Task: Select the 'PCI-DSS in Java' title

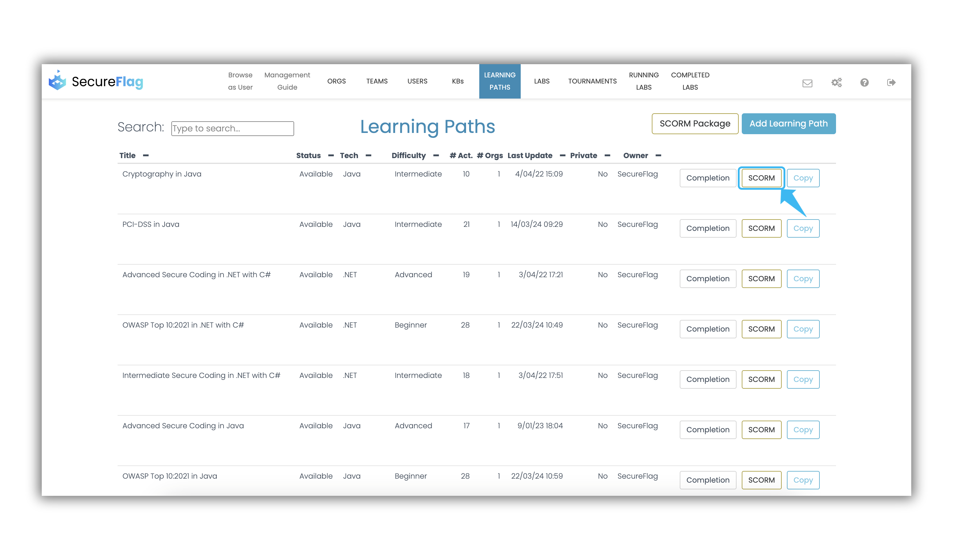Action: coord(151,224)
